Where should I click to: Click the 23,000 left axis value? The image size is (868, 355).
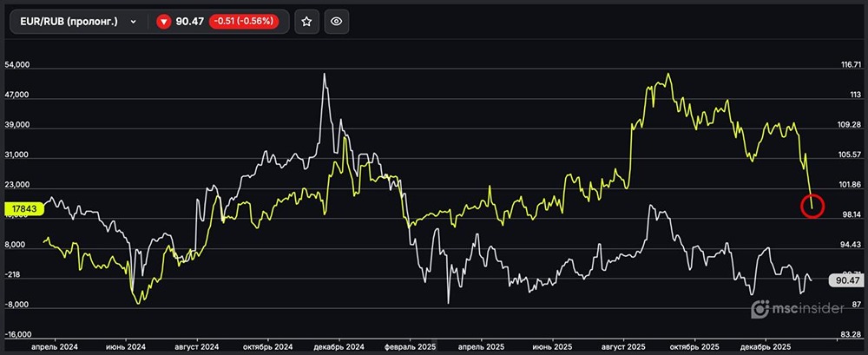tap(16, 185)
